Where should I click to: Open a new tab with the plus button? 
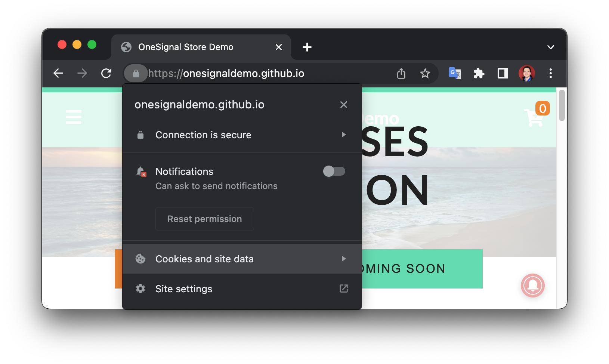307,47
